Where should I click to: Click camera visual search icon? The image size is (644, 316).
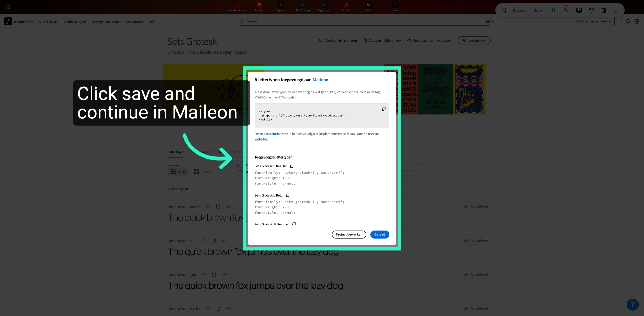coord(488,21)
